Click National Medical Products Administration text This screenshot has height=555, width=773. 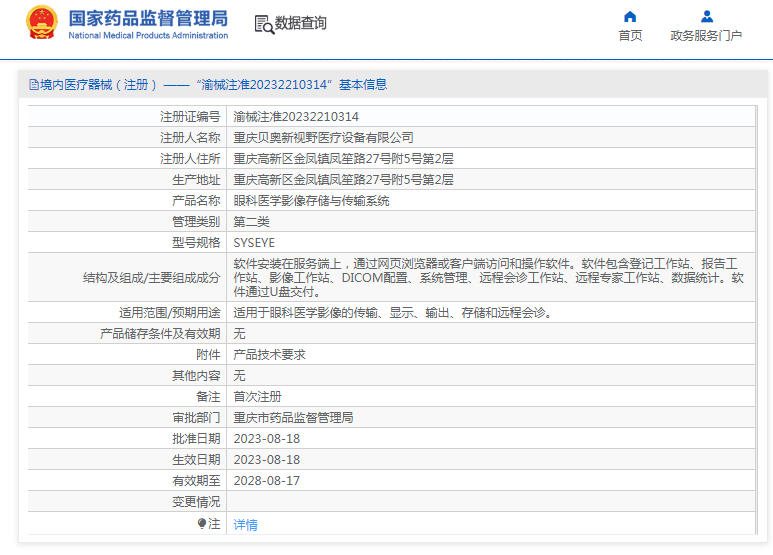148,35
